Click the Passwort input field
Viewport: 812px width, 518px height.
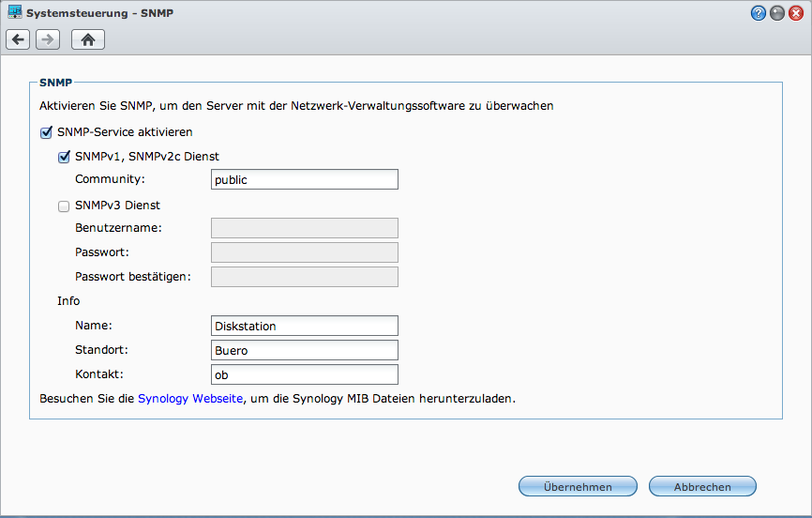coord(305,252)
